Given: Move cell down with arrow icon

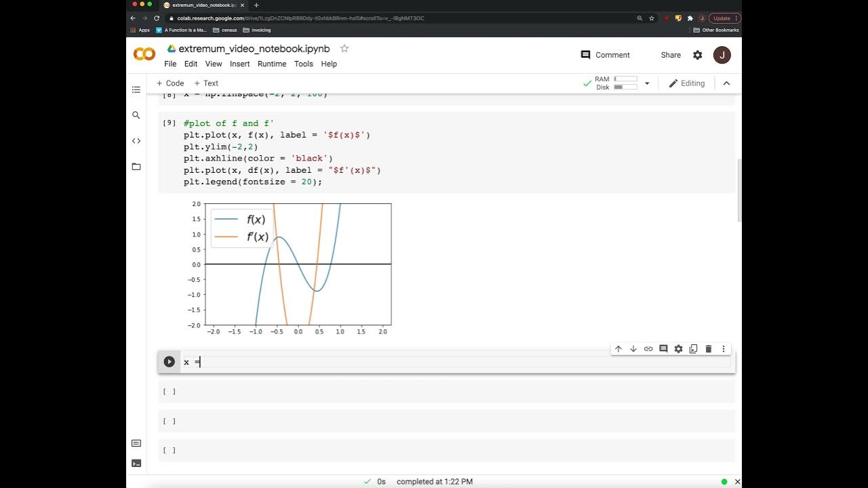Looking at the screenshot, I should tap(633, 349).
